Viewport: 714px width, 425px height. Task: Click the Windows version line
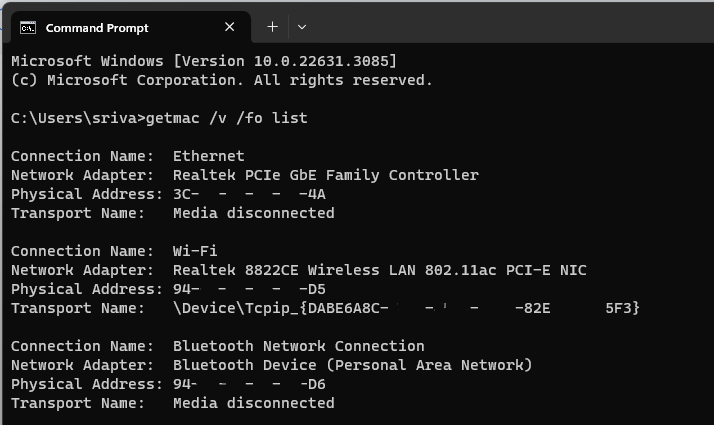coord(203,61)
